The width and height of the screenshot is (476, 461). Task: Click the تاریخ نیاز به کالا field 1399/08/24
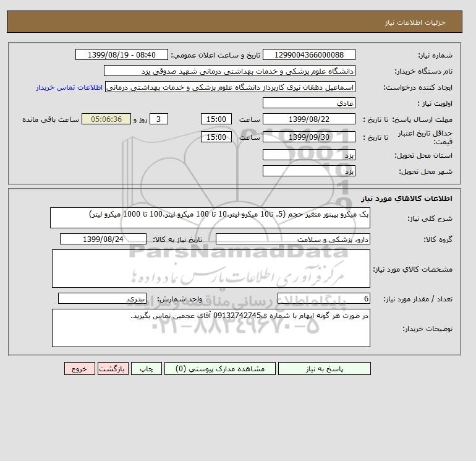(103, 239)
